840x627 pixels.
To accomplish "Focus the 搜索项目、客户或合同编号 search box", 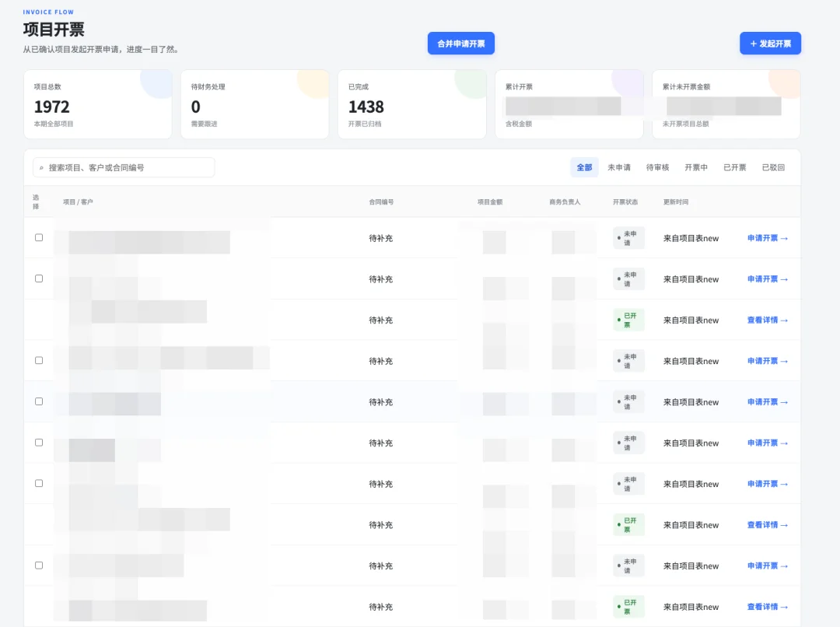I will point(124,168).
